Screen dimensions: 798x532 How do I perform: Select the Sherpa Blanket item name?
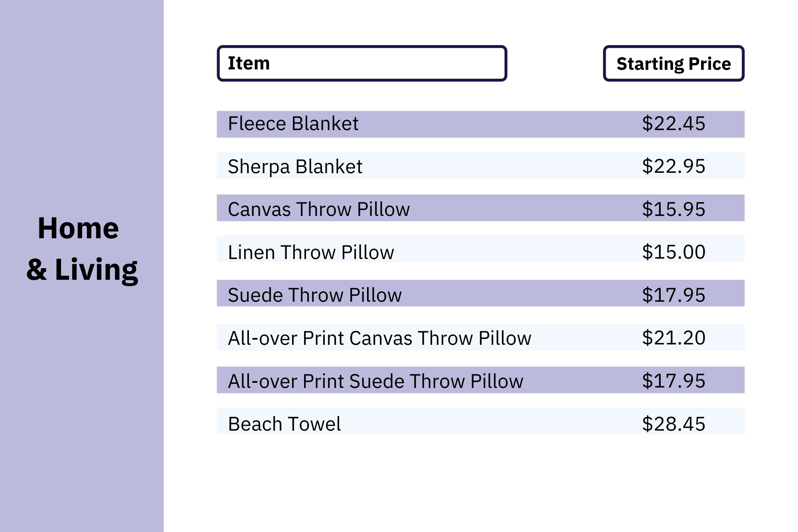click(x=295, y=166)
